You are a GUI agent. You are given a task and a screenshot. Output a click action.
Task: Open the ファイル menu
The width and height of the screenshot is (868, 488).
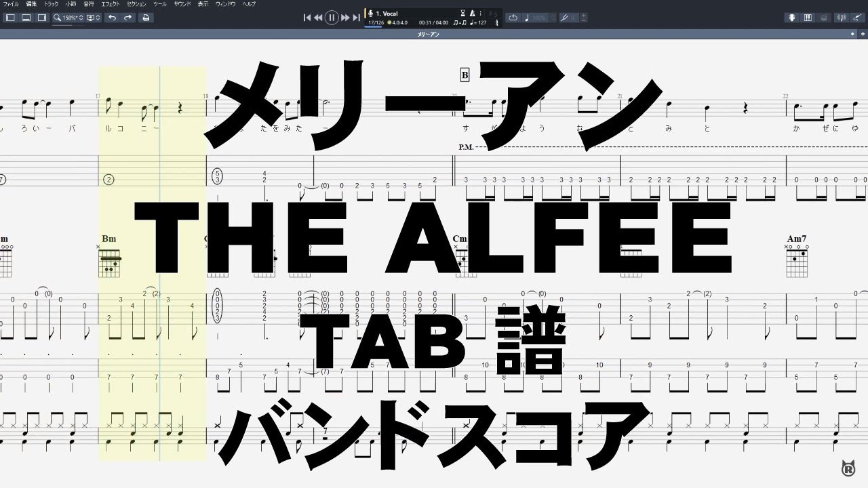click(x=11, y=4)
